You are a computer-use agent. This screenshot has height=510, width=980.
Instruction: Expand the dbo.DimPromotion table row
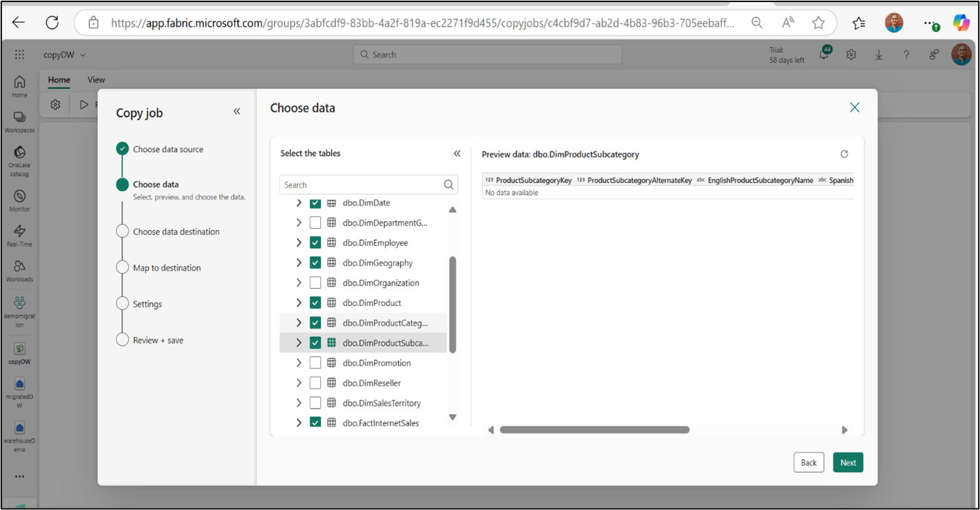[298, 363]
